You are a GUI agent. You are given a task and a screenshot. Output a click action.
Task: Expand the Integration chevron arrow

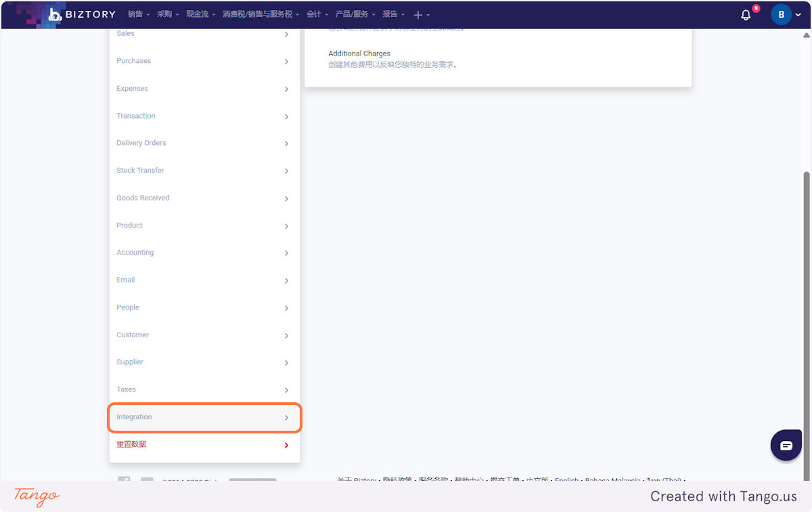click(286, 418)
